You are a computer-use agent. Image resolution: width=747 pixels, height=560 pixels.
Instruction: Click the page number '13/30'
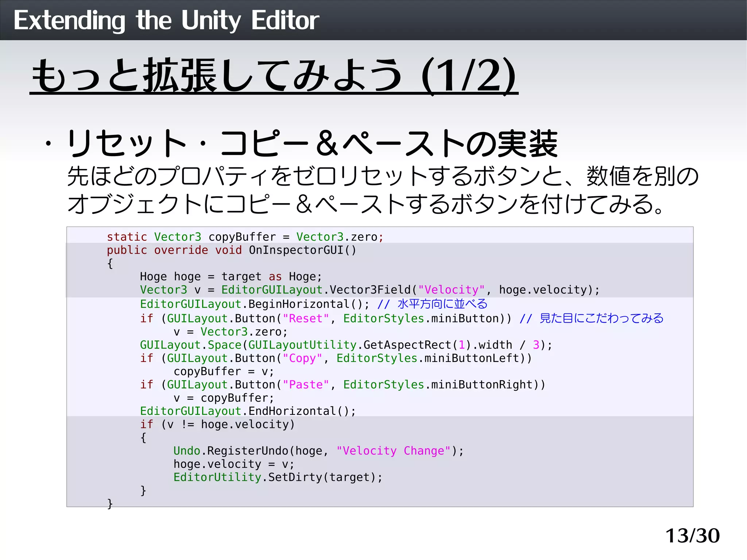pos(693,536)
